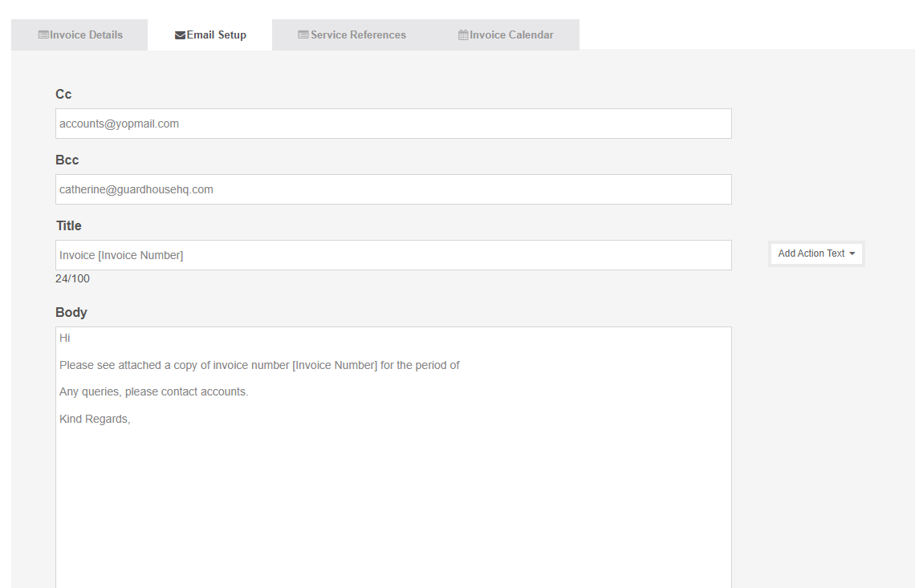Viewport: 915px width, 588px height.
Task: Click the calendar icon on Invoice Calendar tab
Action: 463,35
